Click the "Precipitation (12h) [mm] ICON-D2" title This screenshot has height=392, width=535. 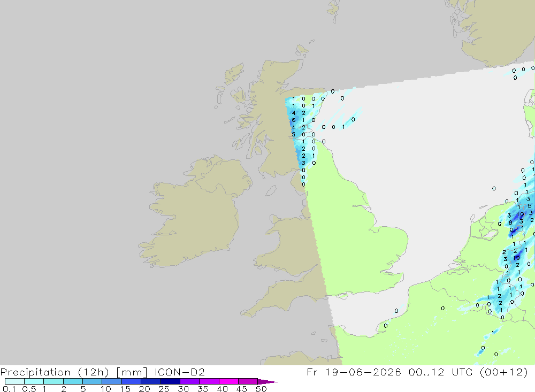click(x=102, y=372)
